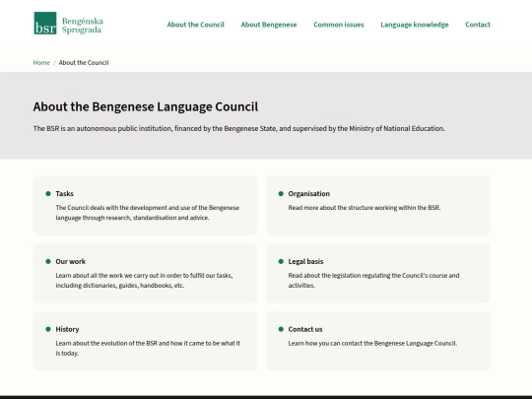Open the Organisation card heading

308,194
